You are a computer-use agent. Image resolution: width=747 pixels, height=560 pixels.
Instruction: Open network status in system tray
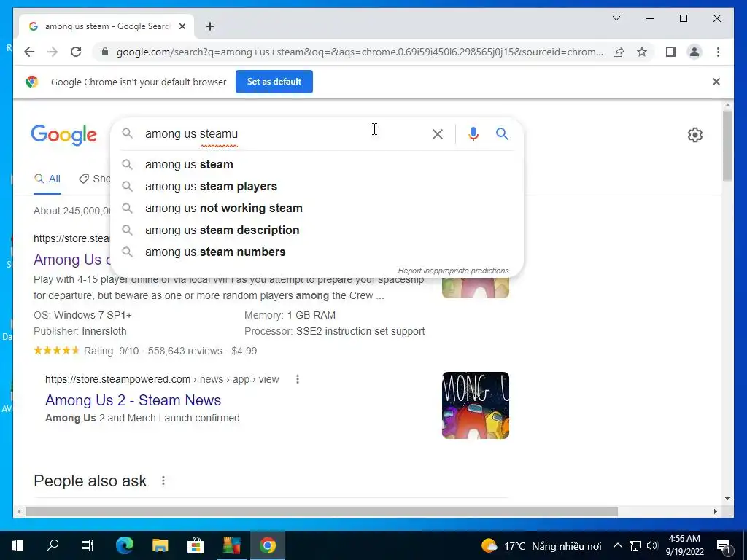[x=635, y=545]
